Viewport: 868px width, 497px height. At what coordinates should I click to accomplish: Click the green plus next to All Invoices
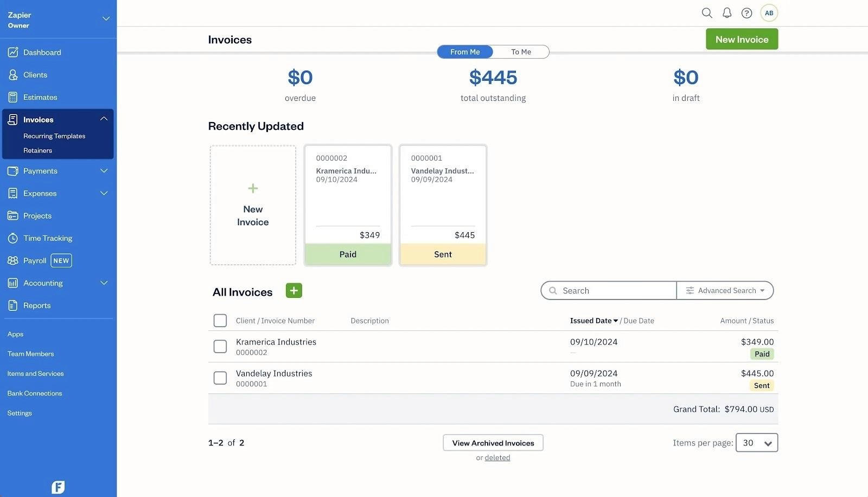(x=293, y=290)
